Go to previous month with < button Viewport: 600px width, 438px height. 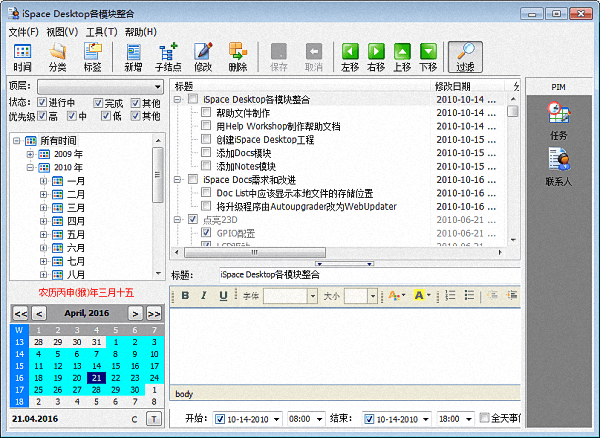pyautogui.click(x=39, y=314)
